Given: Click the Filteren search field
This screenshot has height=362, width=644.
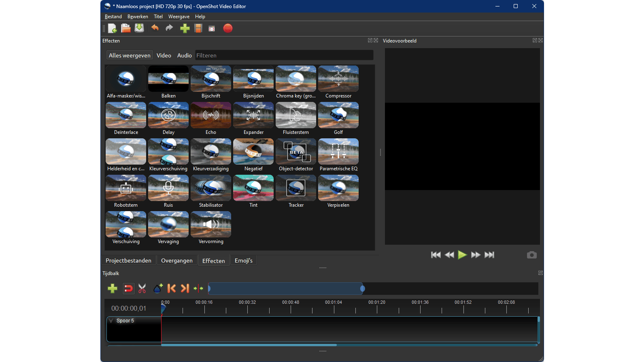Looking at the screenshot, I should click(x=284, y=55).
